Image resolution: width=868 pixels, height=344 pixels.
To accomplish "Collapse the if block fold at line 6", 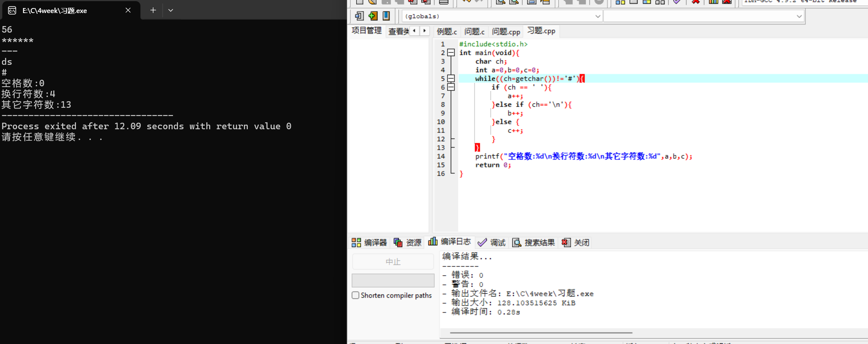I will (x=451, y=87).
